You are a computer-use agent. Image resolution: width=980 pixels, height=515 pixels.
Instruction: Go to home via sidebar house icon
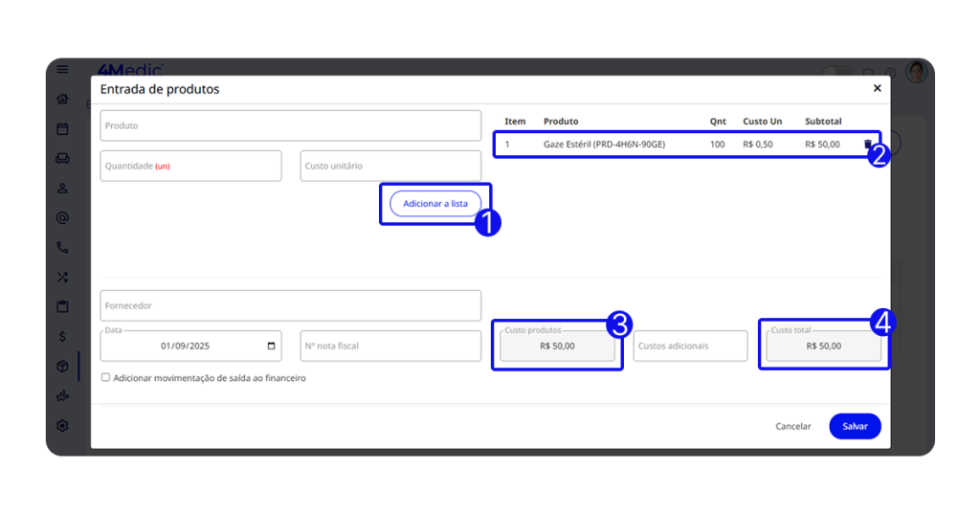[x=62, y=100]
